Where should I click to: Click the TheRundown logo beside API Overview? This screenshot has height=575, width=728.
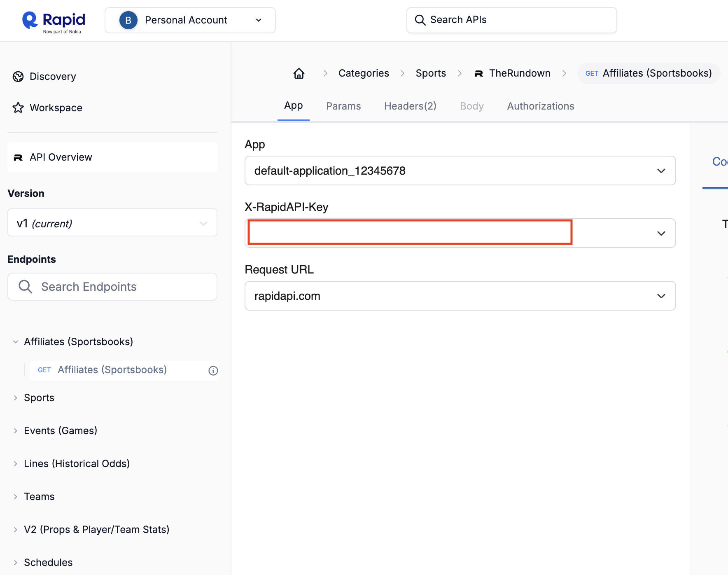(x=18, y=157)
